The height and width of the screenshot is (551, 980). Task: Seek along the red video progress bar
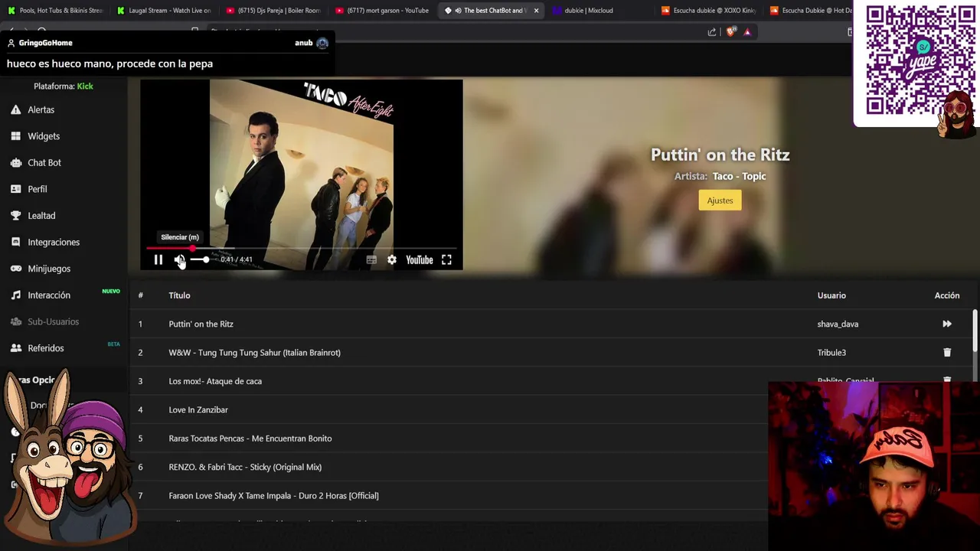tap(301, 249)
